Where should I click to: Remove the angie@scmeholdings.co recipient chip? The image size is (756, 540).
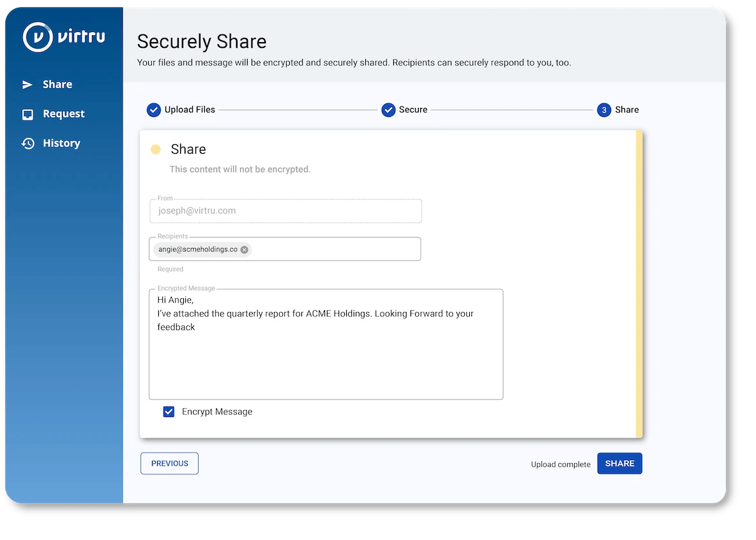coord(244,250)
